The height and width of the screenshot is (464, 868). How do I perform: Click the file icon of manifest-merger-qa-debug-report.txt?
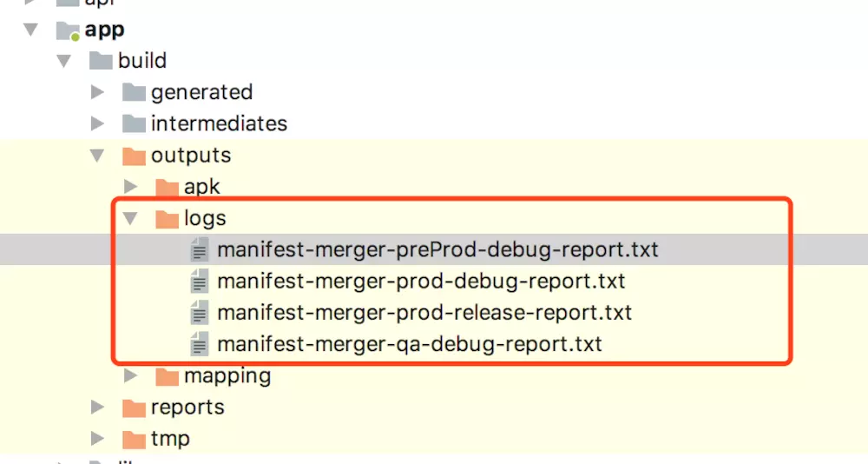point(200,344)
